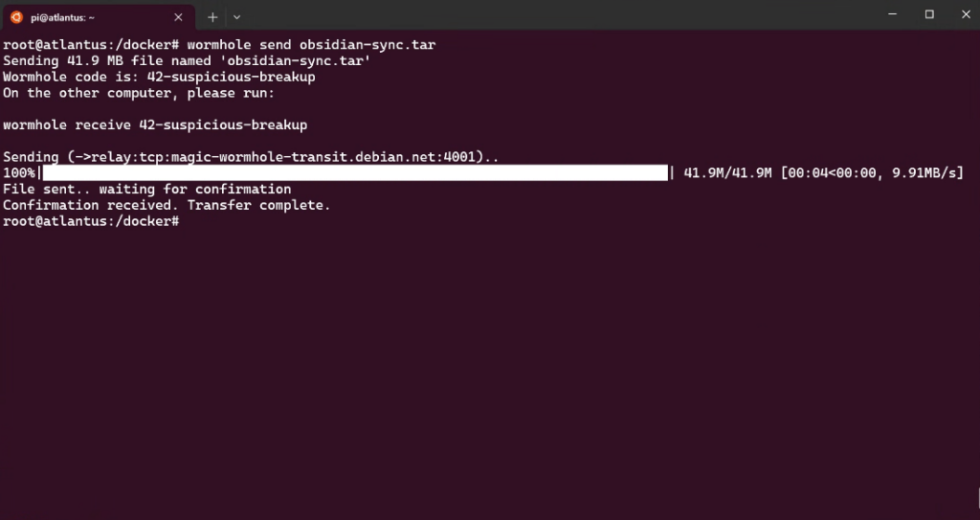
Task: Click the Ubuntu logo icon in the tab
Action: point(17,17)
